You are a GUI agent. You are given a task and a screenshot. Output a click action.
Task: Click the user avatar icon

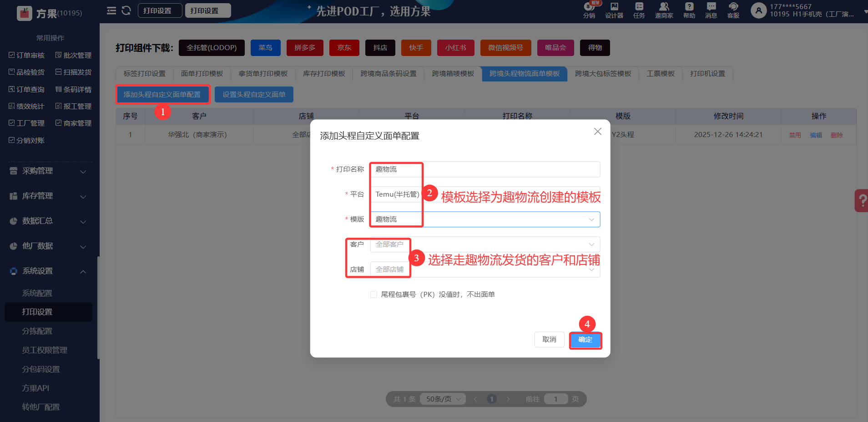759,10
